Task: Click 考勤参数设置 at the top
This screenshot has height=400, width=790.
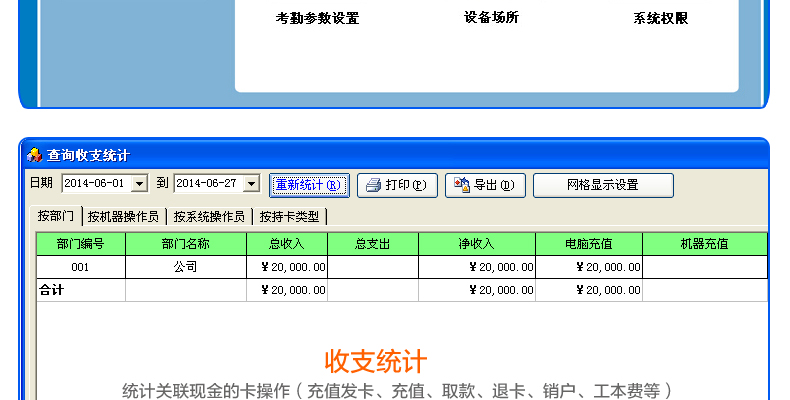Action: click(x=317, y=18)
